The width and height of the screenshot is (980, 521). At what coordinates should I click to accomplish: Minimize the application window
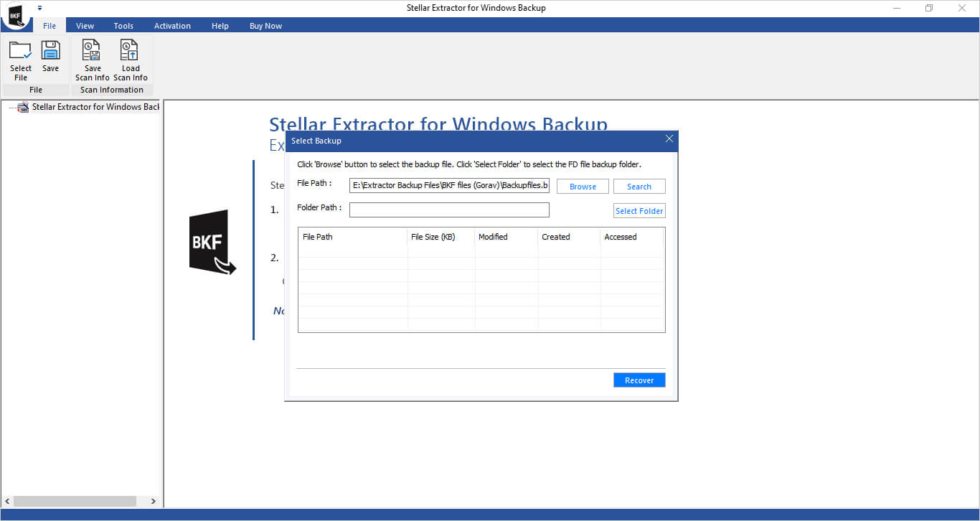897,8
